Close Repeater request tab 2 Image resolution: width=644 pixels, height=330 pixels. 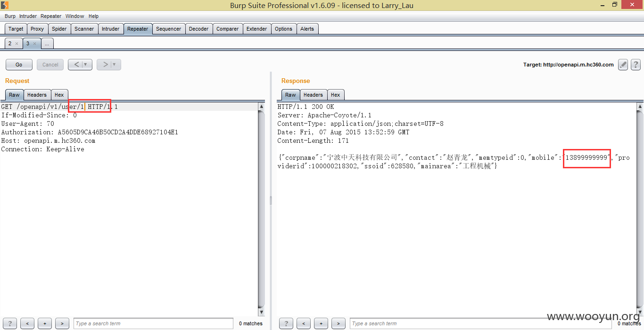17,43
